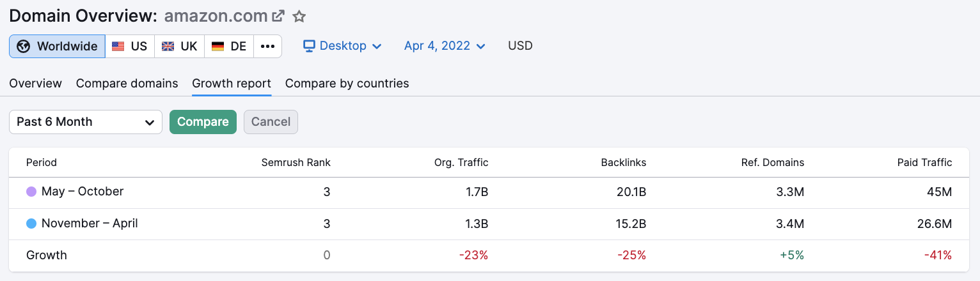Favorite the domain with the star icon
Viewport: 980px width, 281px height.
coord(299,16)
